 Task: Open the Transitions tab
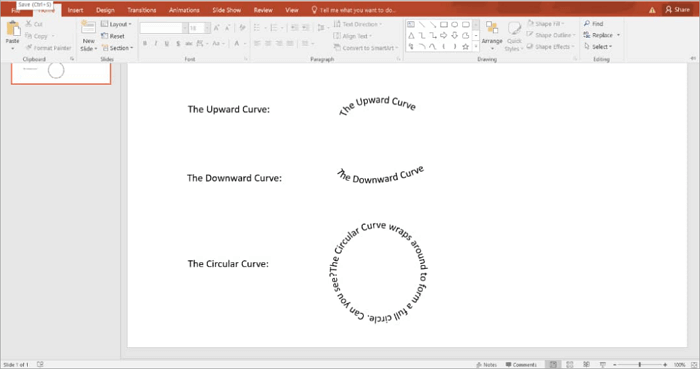142,10
